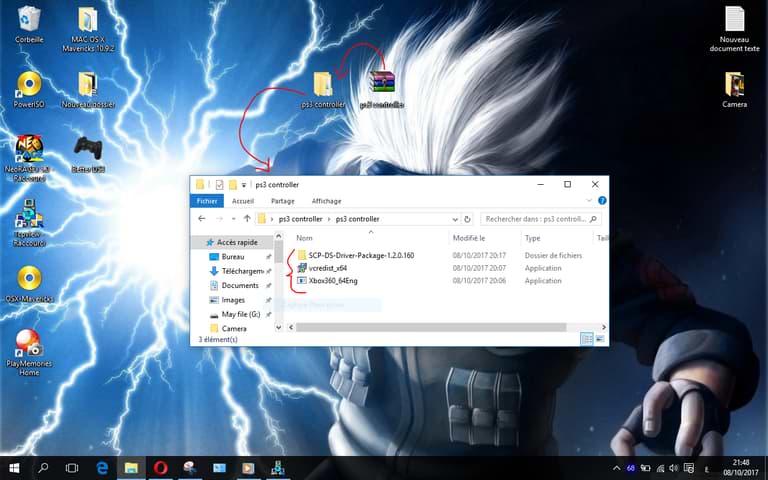768x480 pixels.
Task: Launch Microsoft Edge from the taskbar
Action: (x=102, y=468)
